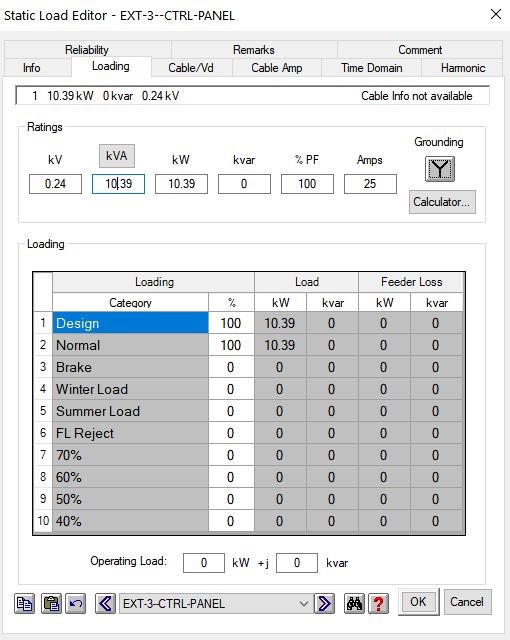The height and width of the screenshot is (640, 510).
Task: Click the OK button
Action: pos(418,602)
